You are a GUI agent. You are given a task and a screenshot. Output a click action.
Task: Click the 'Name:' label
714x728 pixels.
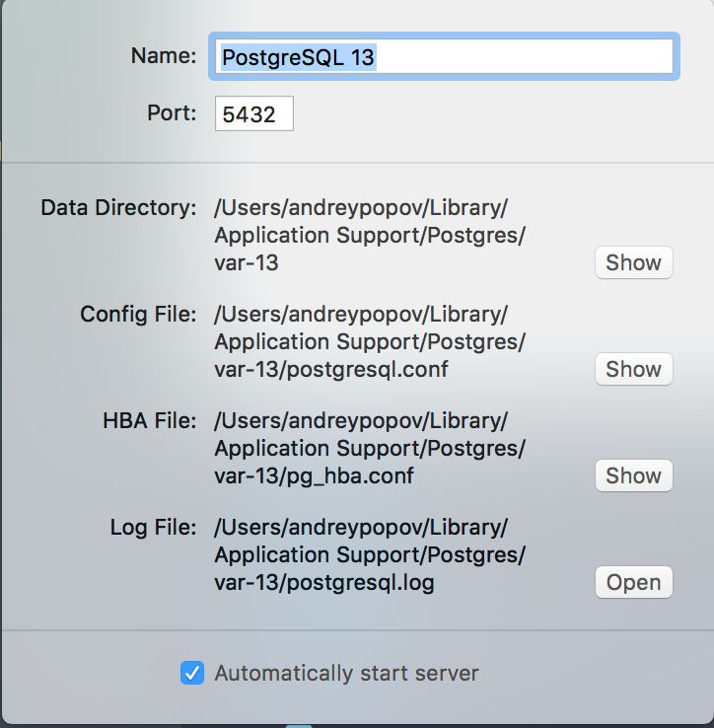(x=164, y=55)
